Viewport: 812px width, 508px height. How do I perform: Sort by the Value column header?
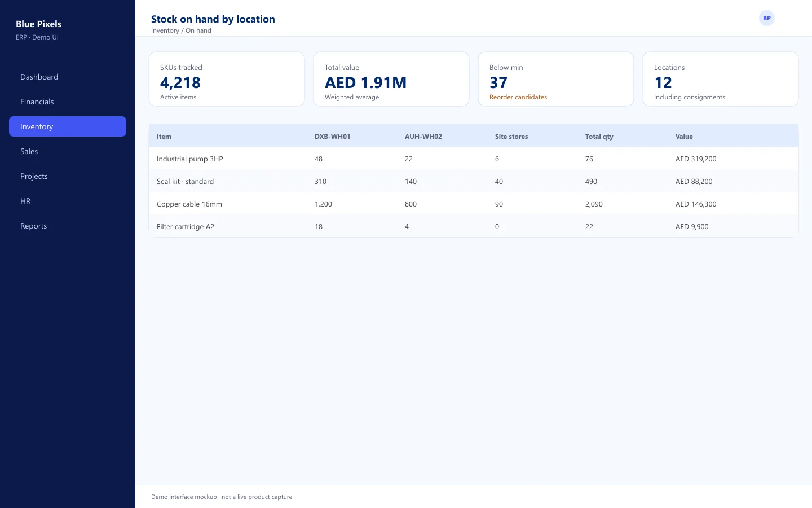pyautogui.click(x=684, y=137)
